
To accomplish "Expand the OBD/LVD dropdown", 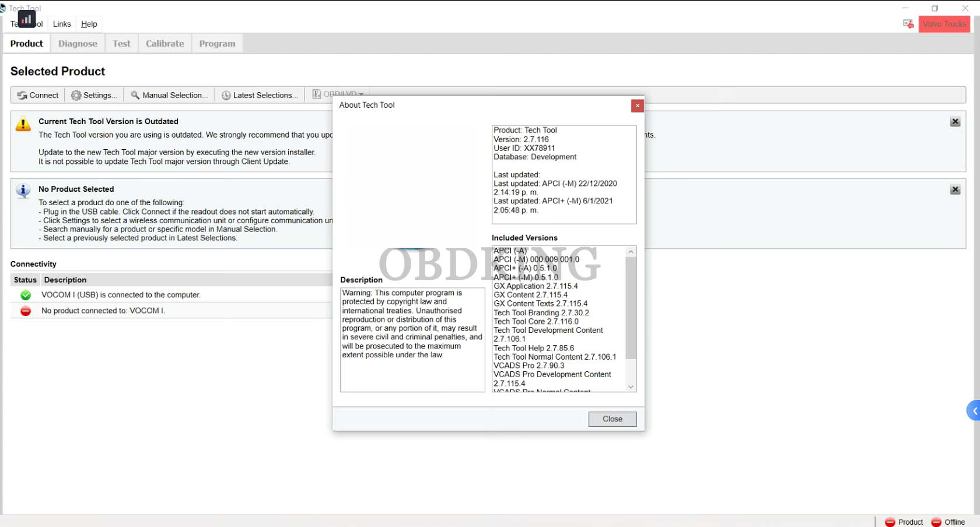I will [338, 93].
